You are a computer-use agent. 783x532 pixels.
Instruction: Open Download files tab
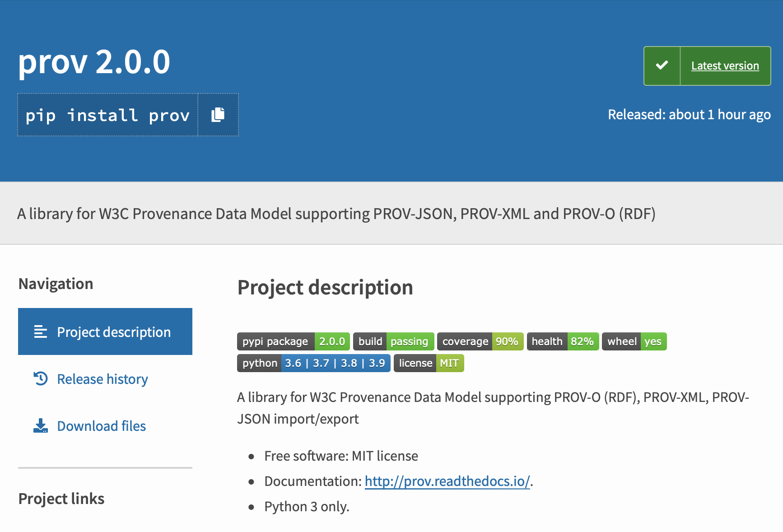tap(101, 426)
